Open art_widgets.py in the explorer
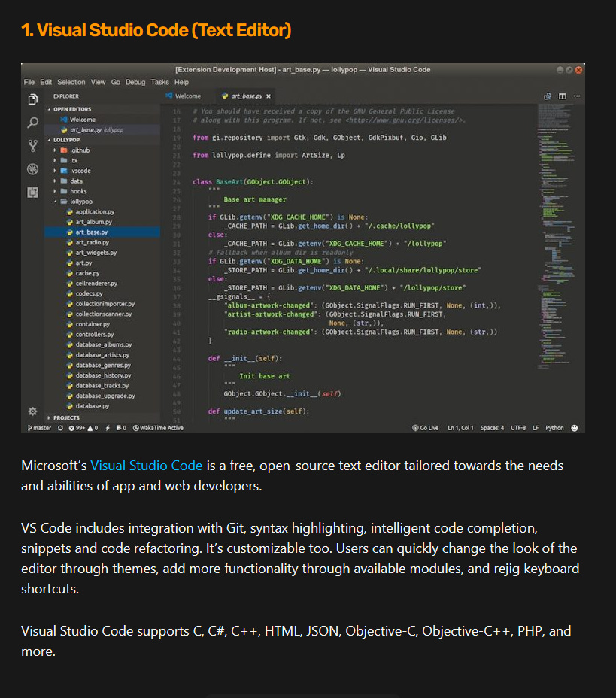The height and width of the screenshot is (698, 616). coord(96,253)
